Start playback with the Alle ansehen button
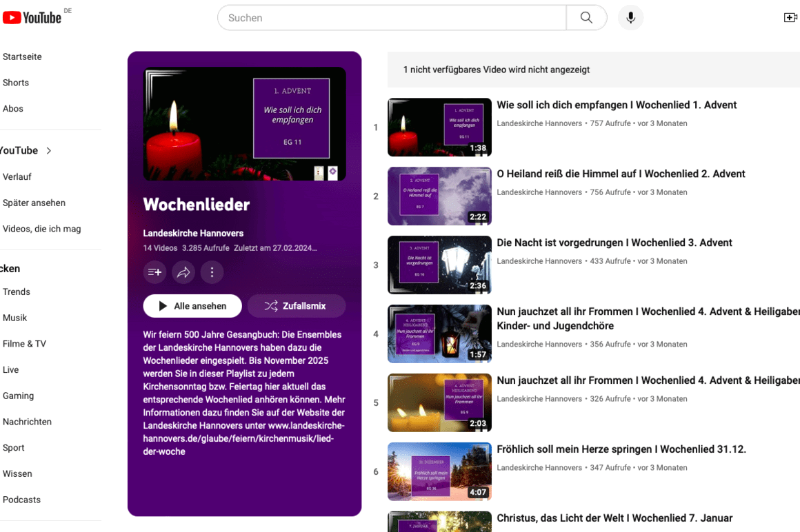This screenshot has height=532, width=800. click(x=192, y=305)
